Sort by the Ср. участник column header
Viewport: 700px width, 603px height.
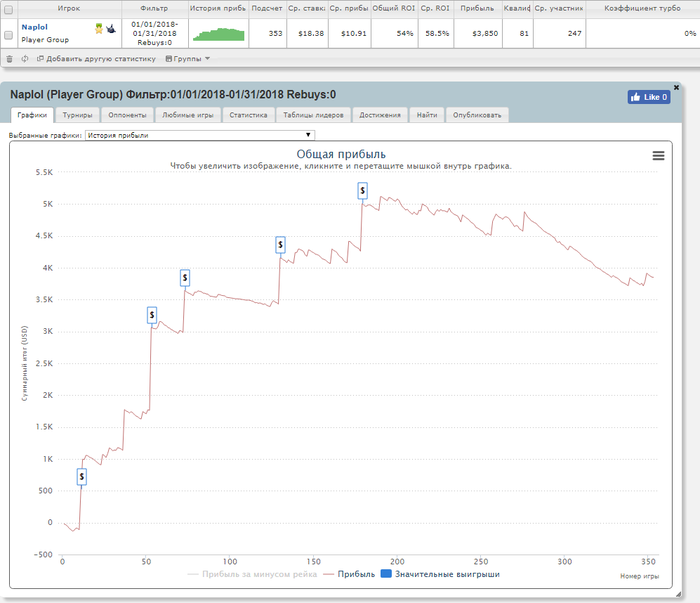559,8
